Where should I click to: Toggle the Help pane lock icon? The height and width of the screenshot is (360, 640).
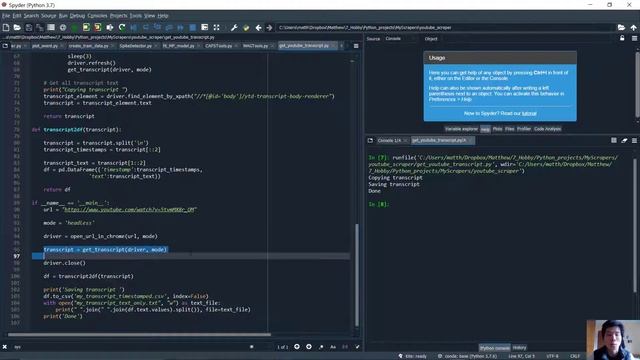(x=622, y=38)
